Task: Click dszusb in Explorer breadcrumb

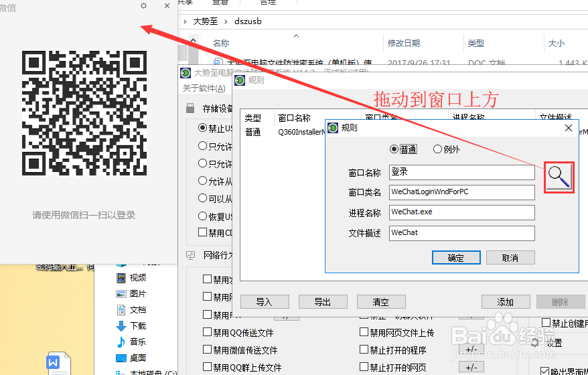Action: coord(248,21)
